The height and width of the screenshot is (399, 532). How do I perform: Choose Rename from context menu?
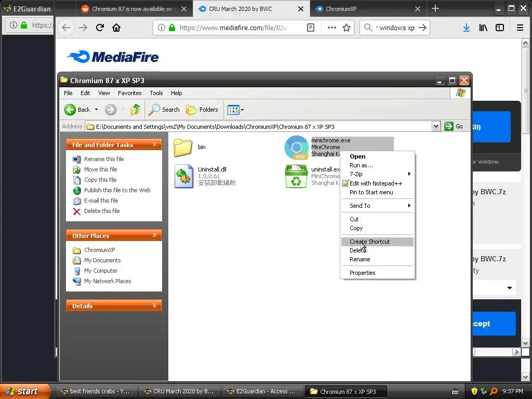pos(377,259)
